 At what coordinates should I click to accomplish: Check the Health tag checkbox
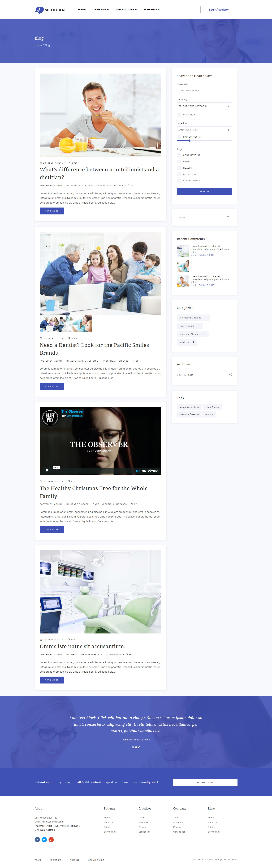pyautogui.click(x=179, y=168)
